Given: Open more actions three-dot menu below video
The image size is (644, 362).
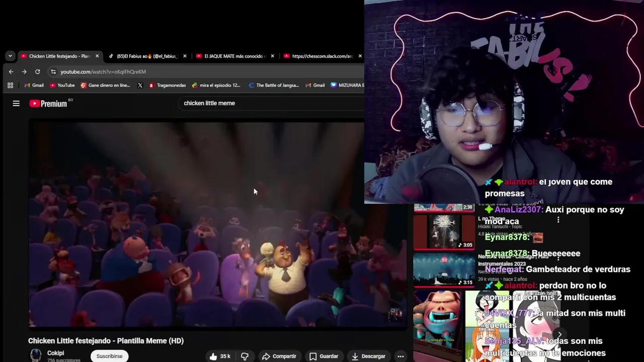Looking at the screenshot, I should pyautogui.click(x=400, y=356).
